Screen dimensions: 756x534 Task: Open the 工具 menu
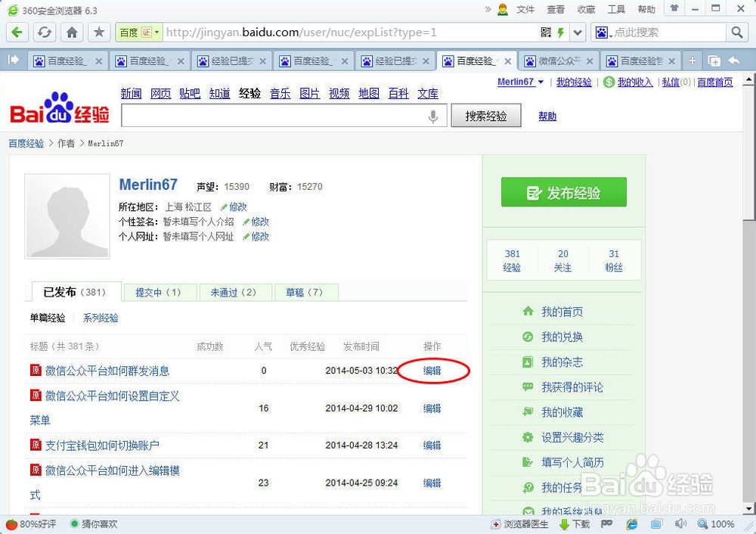click(x=616, y=9)
